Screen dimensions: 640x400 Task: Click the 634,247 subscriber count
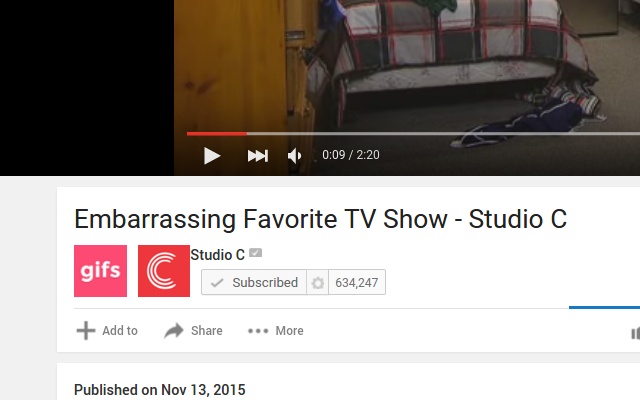click(357, 282)
